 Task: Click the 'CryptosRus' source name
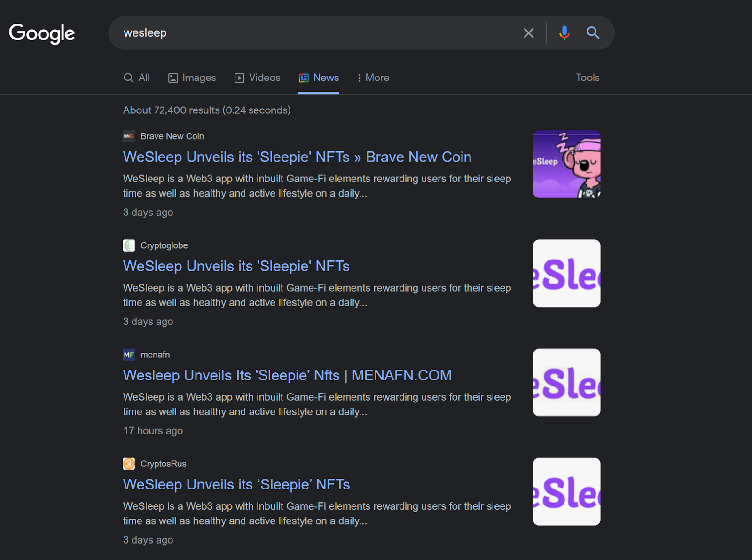(x=164, y=464)
